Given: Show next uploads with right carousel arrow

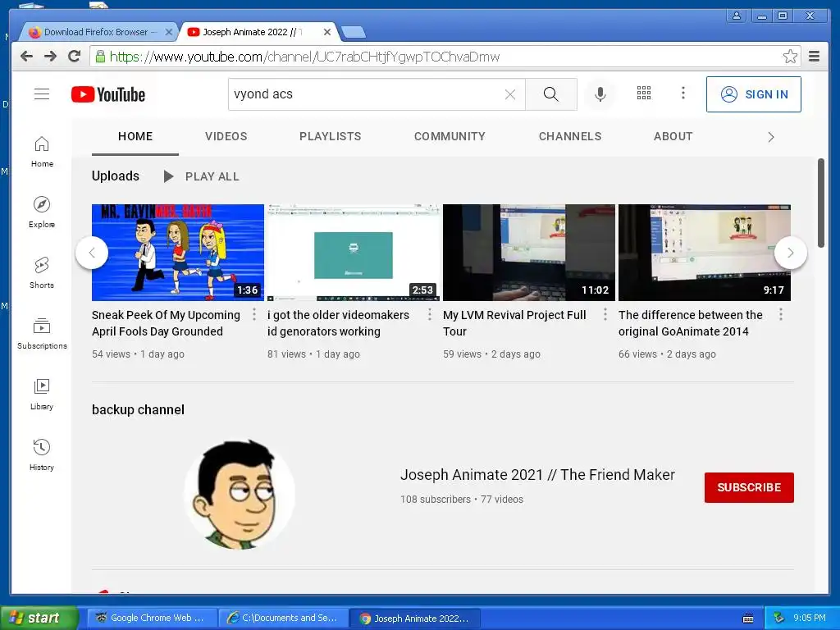Looking at the screenshot, I should 790,253.
